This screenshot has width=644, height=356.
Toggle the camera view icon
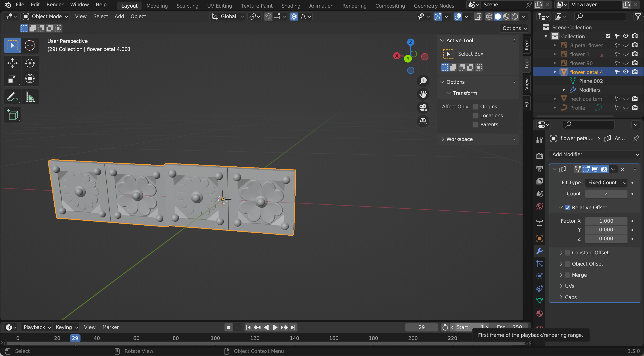coord(423,108)
